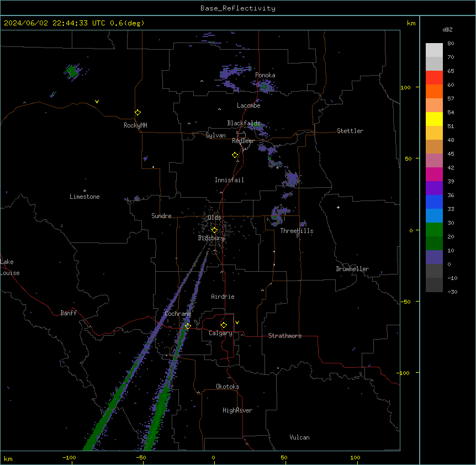
Task: Click the RockyMH label
Action: (x=135, y=125)
